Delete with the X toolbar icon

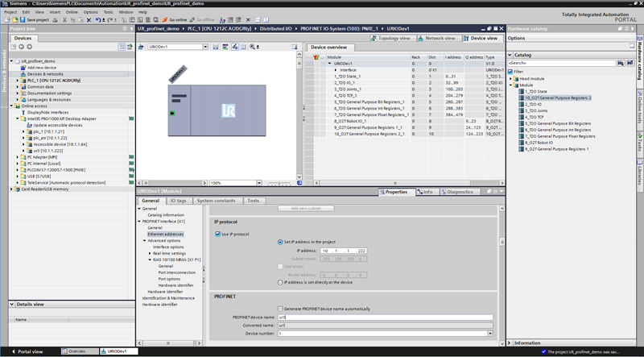[x=89, y=19]
